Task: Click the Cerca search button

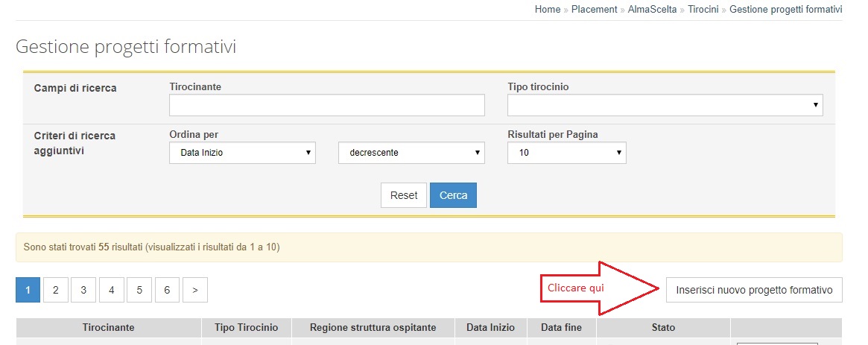Action: coord(453,195)
